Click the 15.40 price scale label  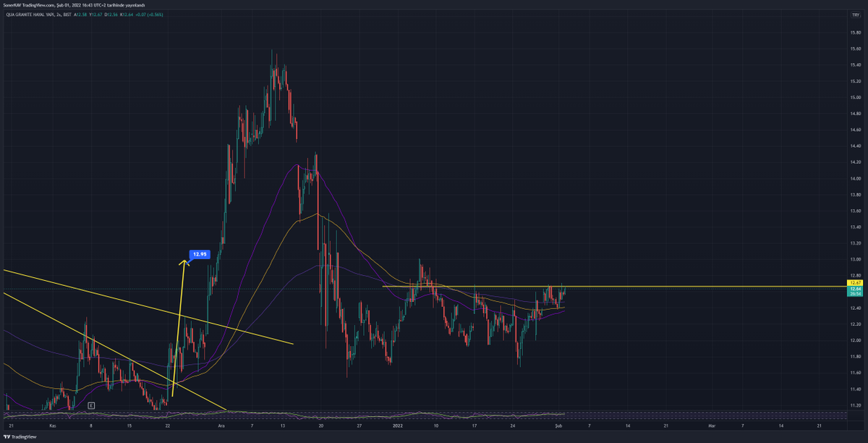855,65
